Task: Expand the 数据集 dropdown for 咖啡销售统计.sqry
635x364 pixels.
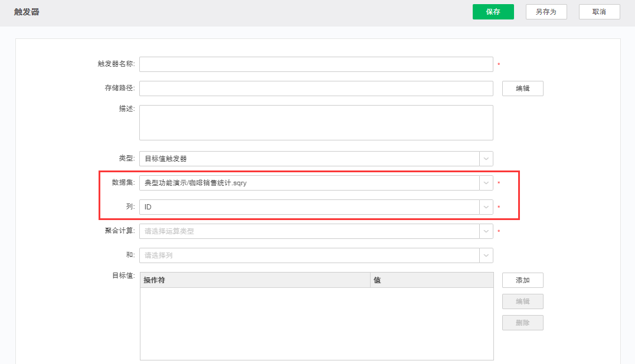Action: pos(486,182)
